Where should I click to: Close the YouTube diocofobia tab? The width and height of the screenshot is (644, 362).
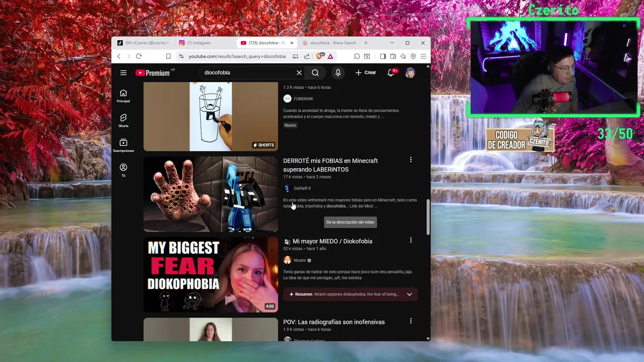tap(291, 43)
